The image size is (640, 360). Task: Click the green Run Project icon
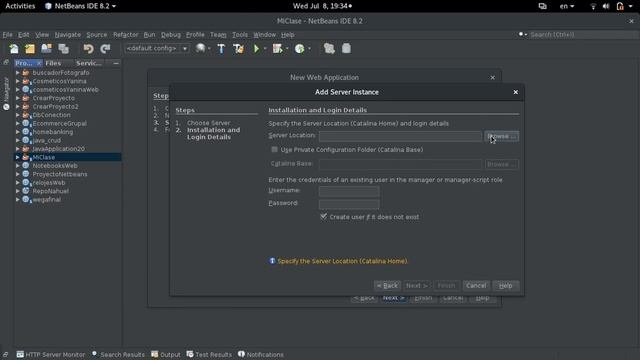coord(256,49)
